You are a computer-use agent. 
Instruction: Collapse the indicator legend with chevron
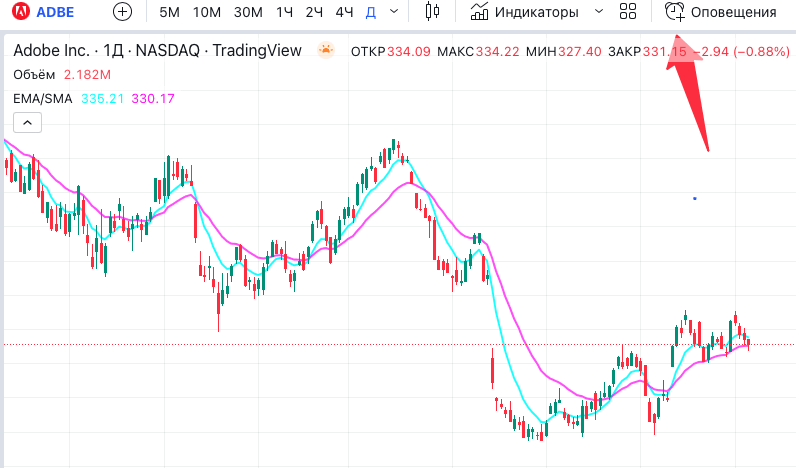coord(26,122)
